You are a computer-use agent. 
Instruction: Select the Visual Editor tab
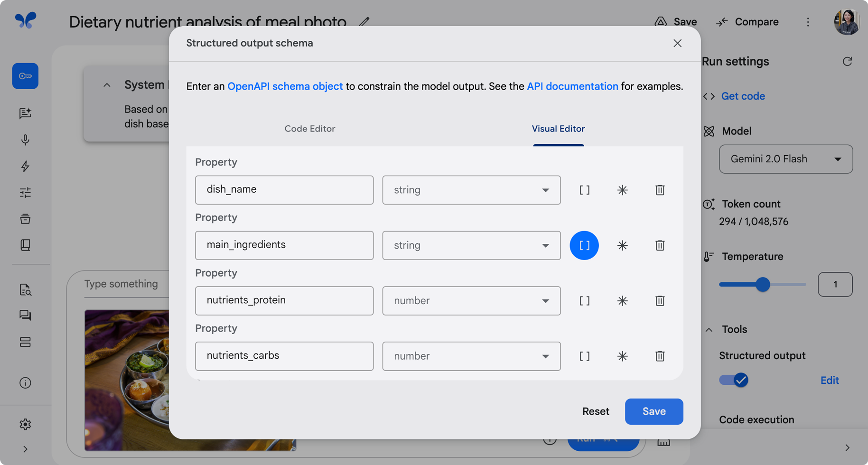[558, 129]
